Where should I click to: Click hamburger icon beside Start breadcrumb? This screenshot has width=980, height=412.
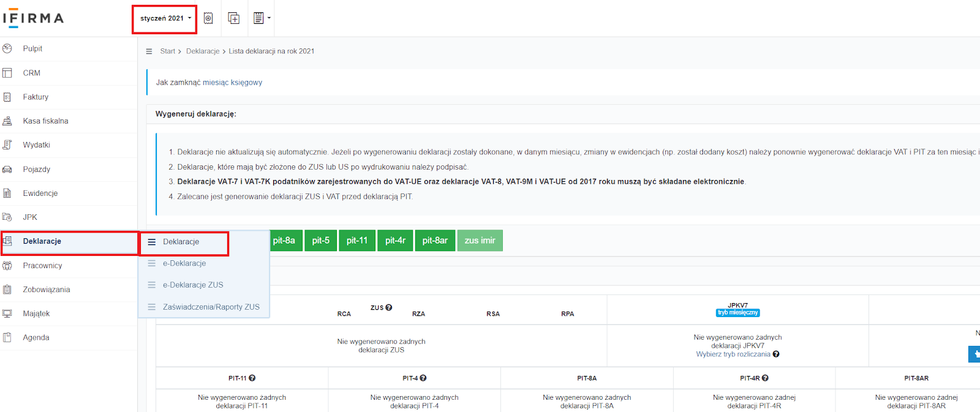pyautogui.click(x=149, y=51)
